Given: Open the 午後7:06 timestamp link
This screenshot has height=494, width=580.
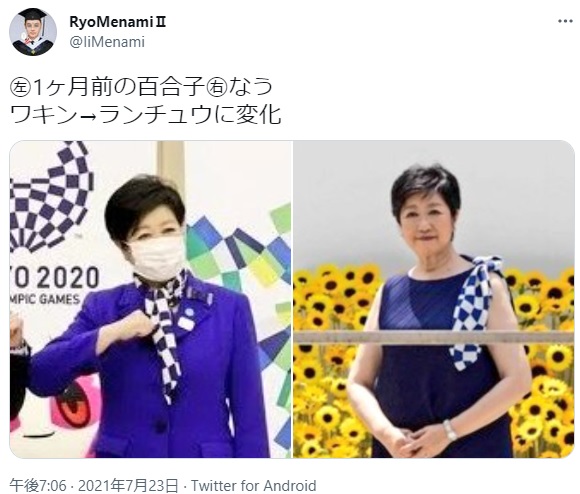Looking at the screenshot, I should click(37, 485).
